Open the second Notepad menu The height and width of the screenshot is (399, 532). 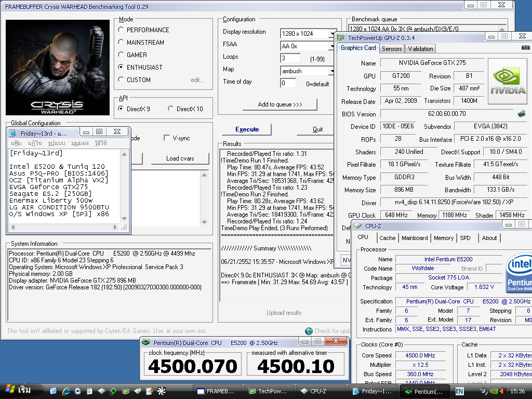tap(35, 143)
